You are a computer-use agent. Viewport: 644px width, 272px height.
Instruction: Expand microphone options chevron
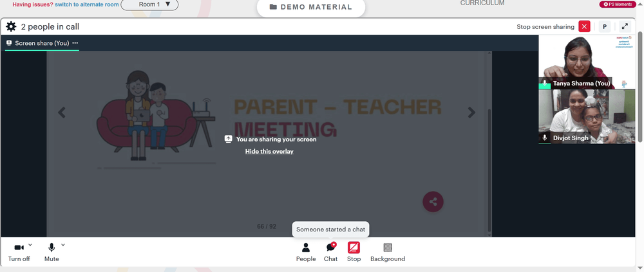(63, 245)
